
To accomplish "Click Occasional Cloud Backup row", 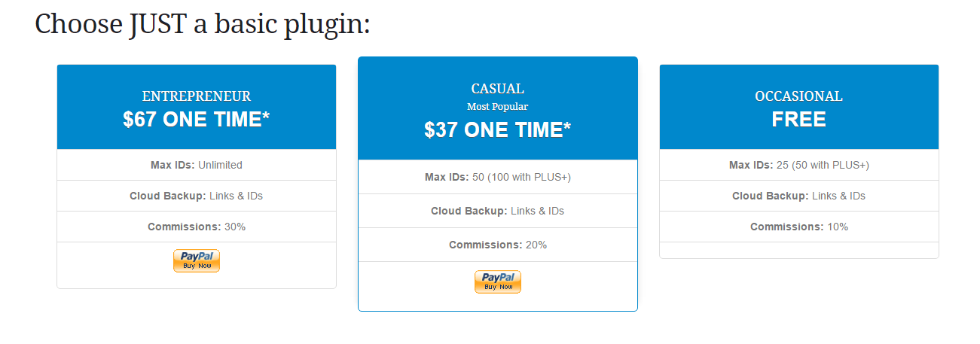I will 799,196.
